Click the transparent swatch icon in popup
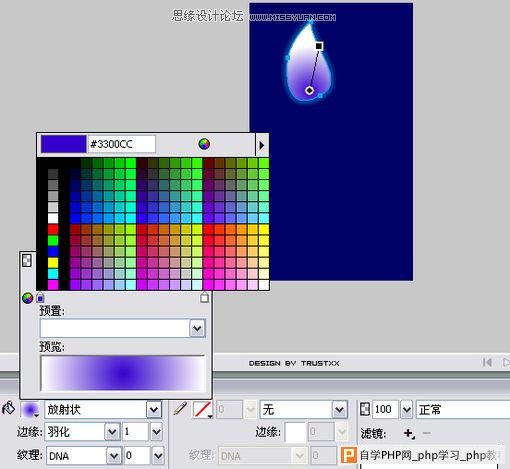510x469 pixels. [x=27, y=260]
